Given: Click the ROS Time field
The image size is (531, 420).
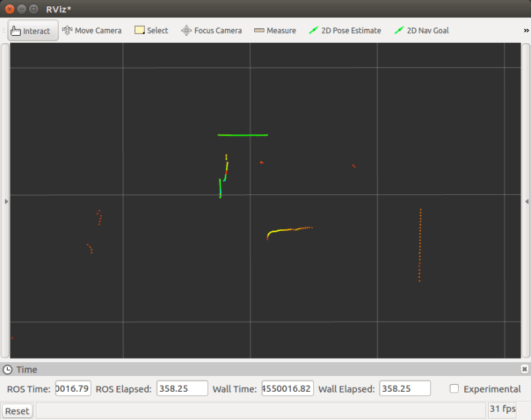Looking at the screenshot, I should [73, 388].
